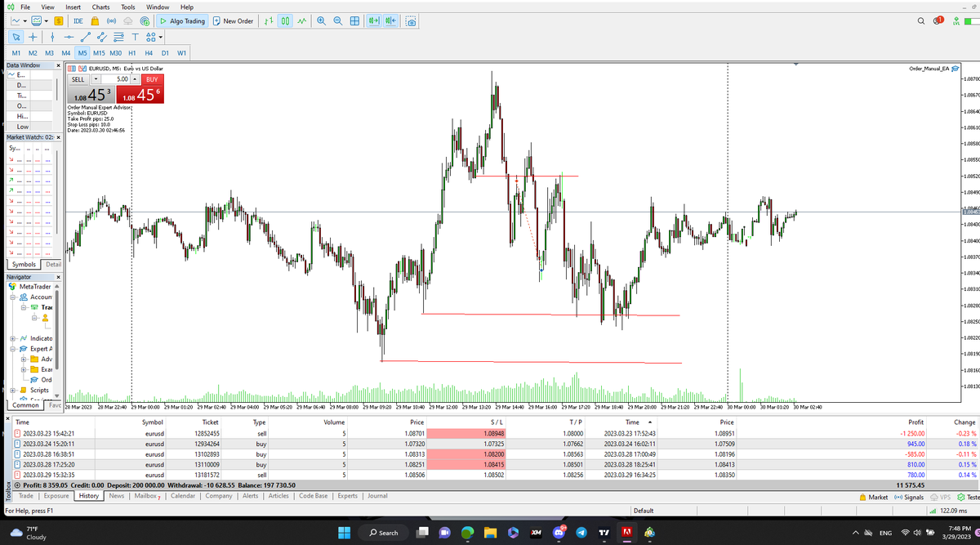Expand the history summary row plus icon
The width and height of the screenshot is (980, 545).
17,485
